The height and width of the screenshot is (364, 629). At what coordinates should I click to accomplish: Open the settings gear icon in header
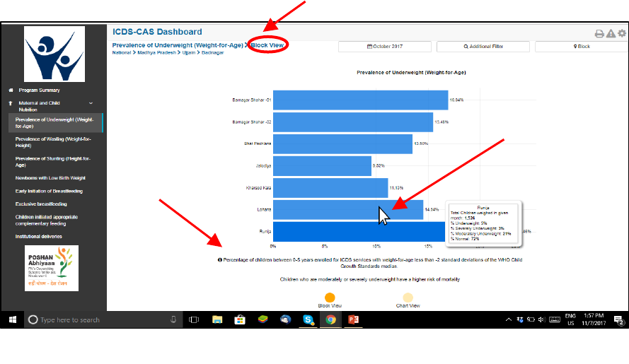(x=622, y=33)
